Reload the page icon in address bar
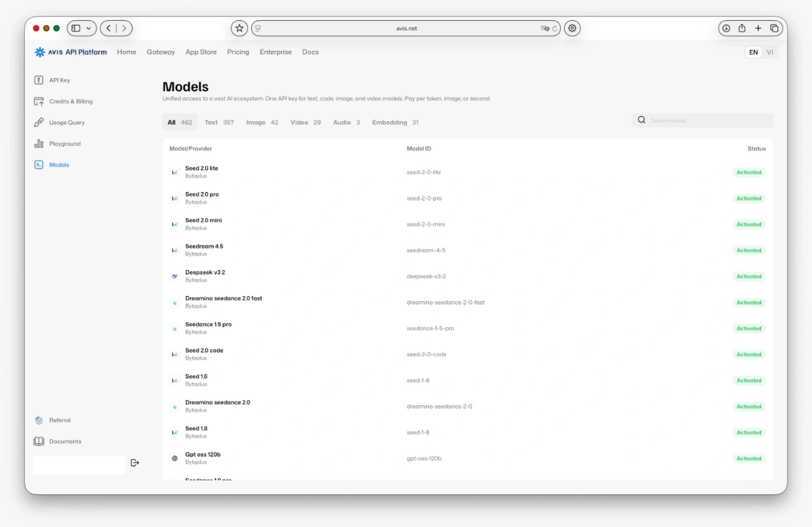The width and height of the screenshot is (812, 527). coord(554,29)
